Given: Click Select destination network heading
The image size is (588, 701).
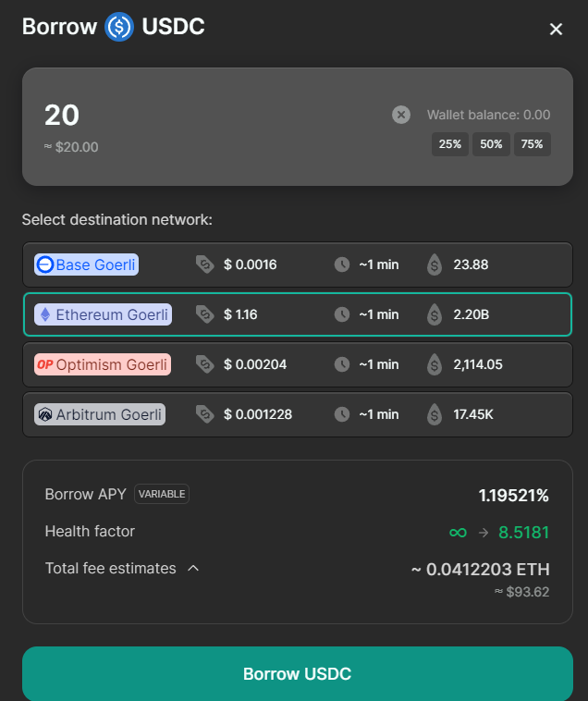Looking at the screenshot, I should pos(117,219).
